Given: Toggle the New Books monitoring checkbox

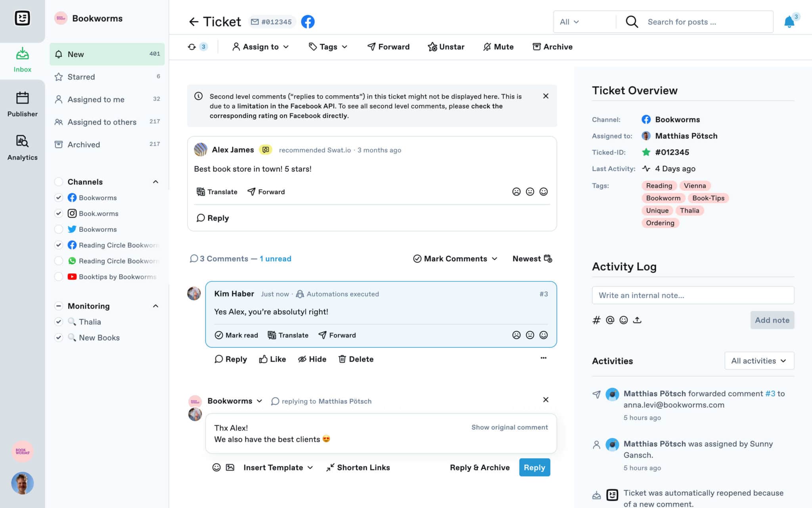Looking at the screenshot, I should pos(58,338).
